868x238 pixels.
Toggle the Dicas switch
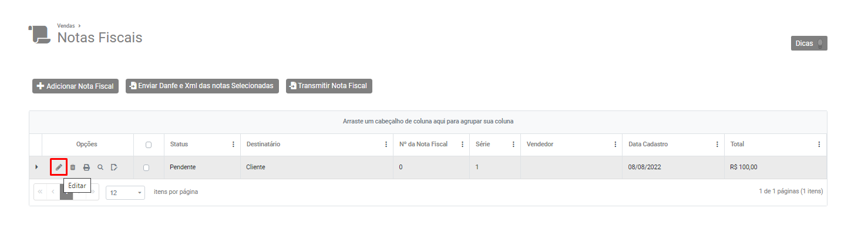click(x=820, y=43)
